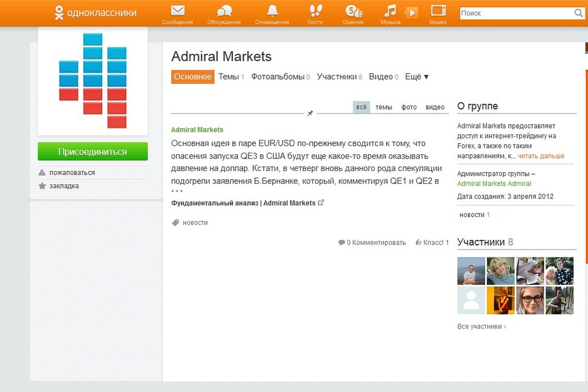Screen dimensions: 588x392
Task: Select the темы feed filter
Action: (384, 107)
